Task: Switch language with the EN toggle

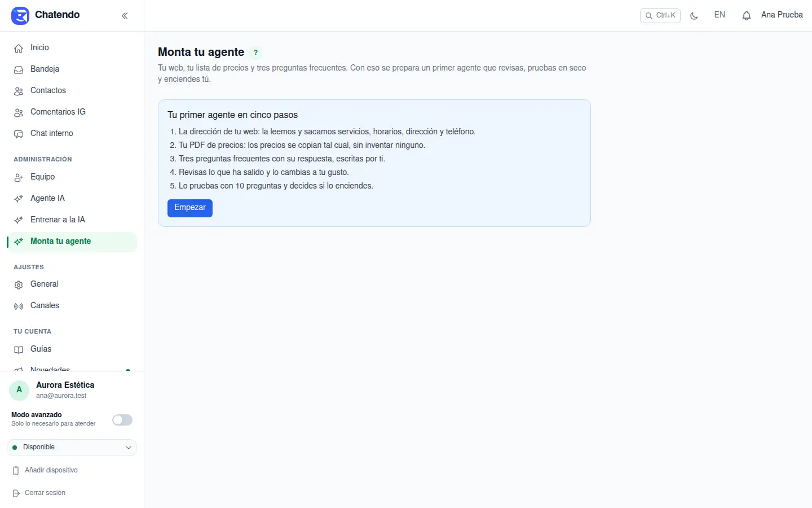Action: (720, 15)
